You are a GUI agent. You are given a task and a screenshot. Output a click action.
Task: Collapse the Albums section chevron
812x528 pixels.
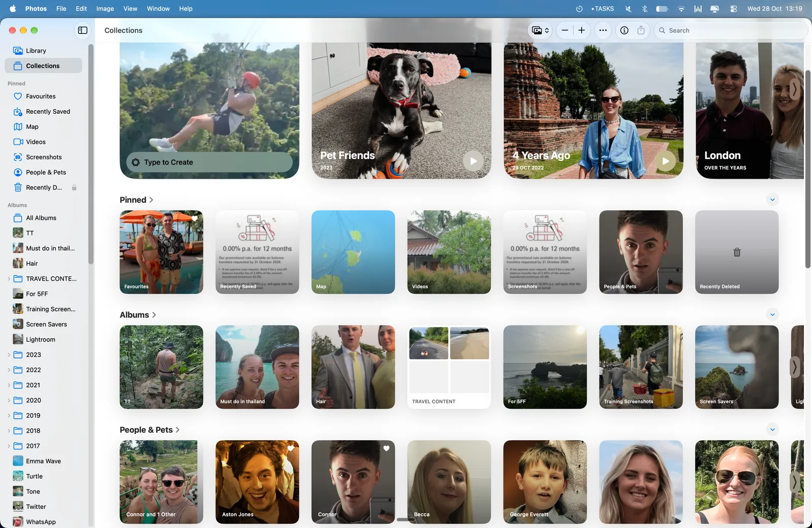[x=772, y=315]
